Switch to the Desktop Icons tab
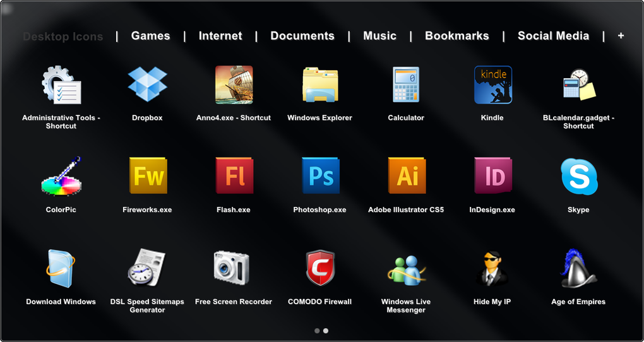 (63, 37)
